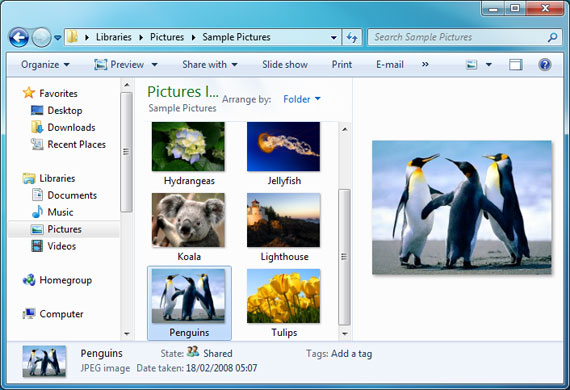Open the Organize menu
The image size is (570, 390).
tap(45, 65)
